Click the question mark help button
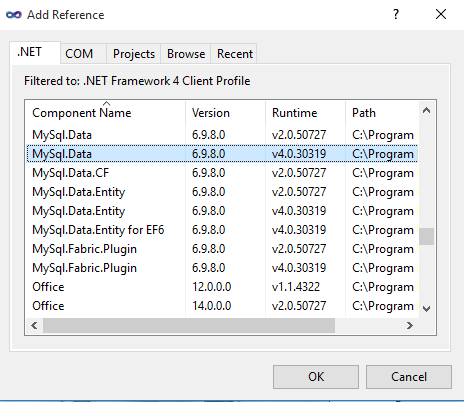 click(396, 14)
